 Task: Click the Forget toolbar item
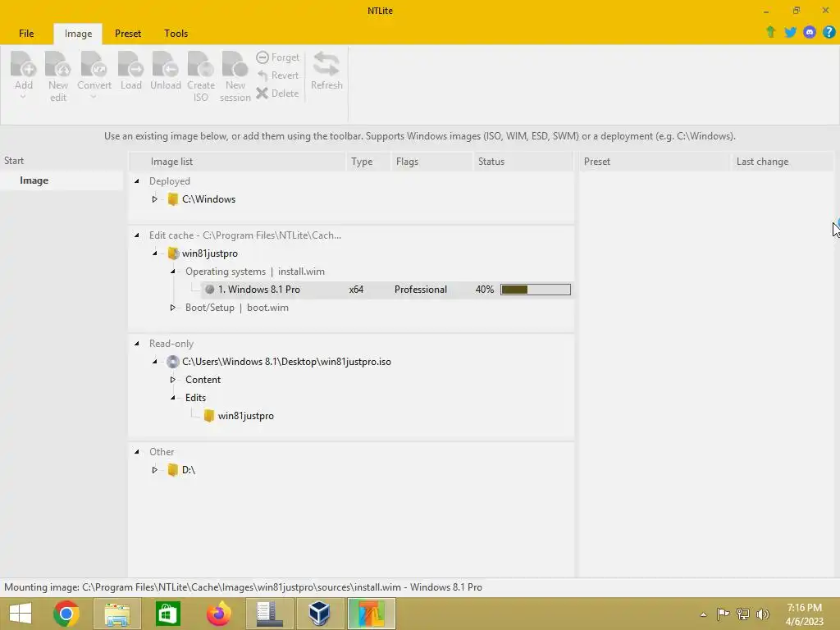coord(277,57)
